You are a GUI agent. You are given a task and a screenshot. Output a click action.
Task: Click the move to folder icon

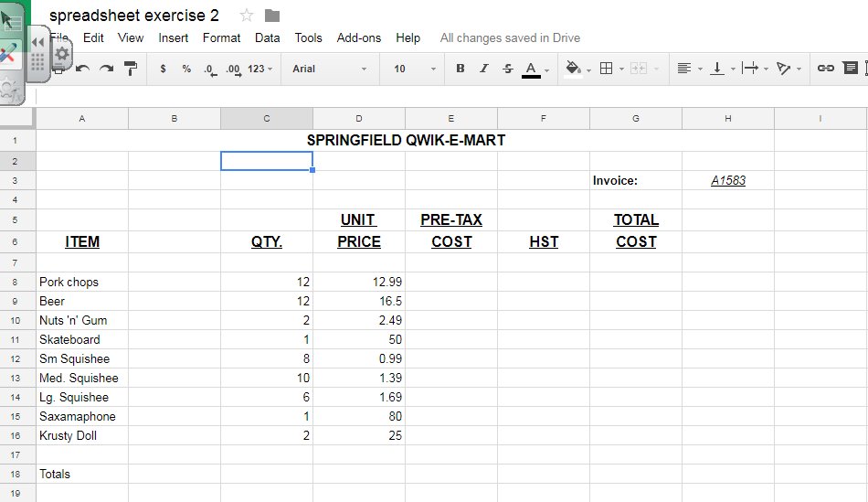[272, 16]
